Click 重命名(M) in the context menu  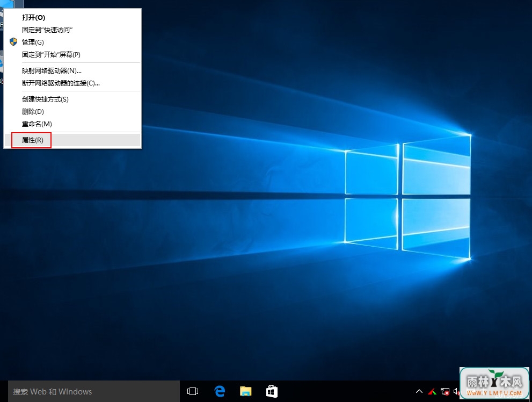point(72,124)
